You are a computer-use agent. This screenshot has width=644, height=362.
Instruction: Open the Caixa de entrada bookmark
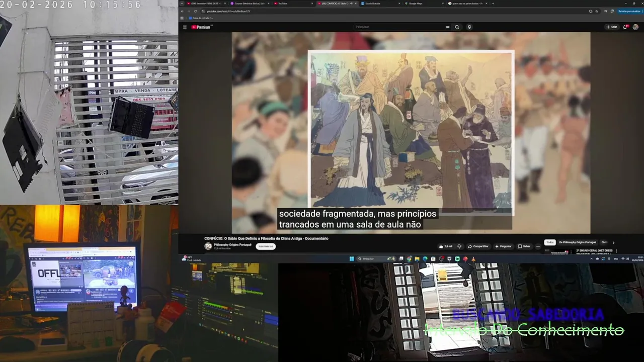click(x=201, y=18)
